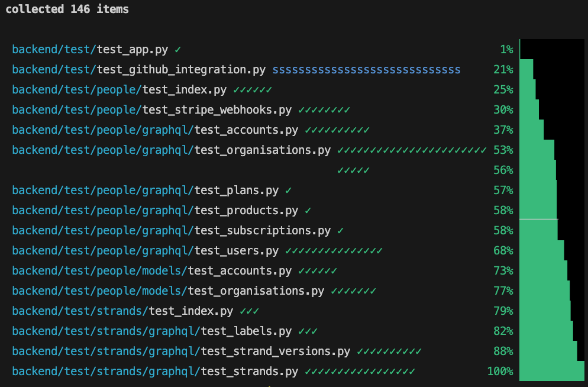Image resolution: width=588 pixels, height=387 pixels.
Task: Click people/graphql/test_accounts.py path
Action: pyautogui.click(x=155, y=130)
